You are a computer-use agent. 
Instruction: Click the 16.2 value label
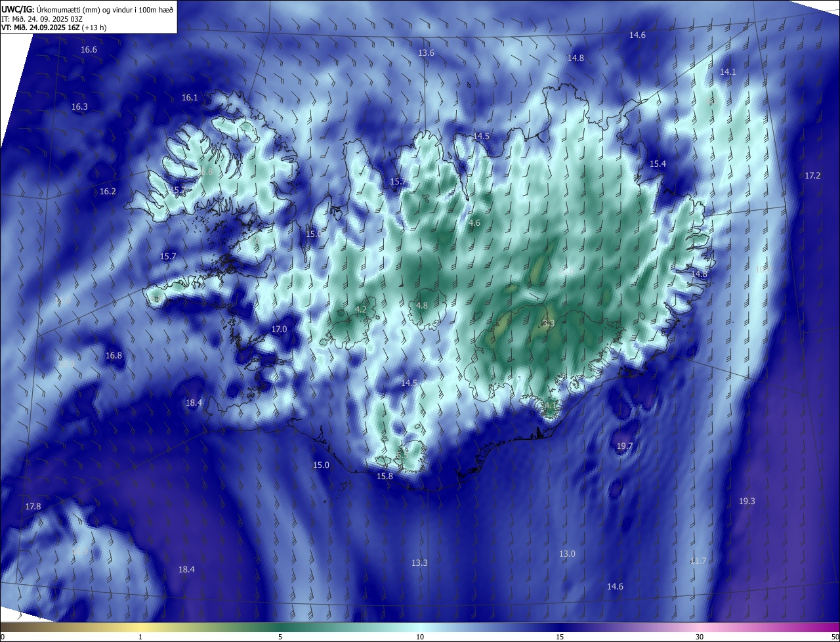108,192
